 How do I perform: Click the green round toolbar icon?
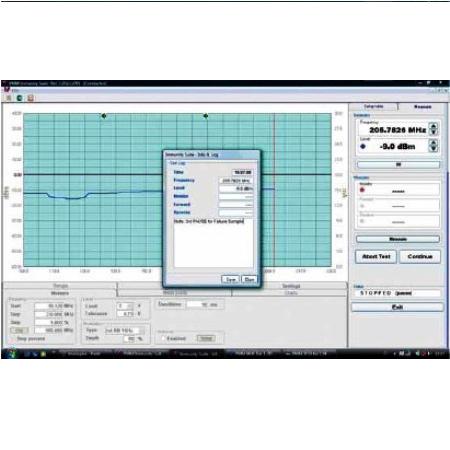(x=19, y=98)
